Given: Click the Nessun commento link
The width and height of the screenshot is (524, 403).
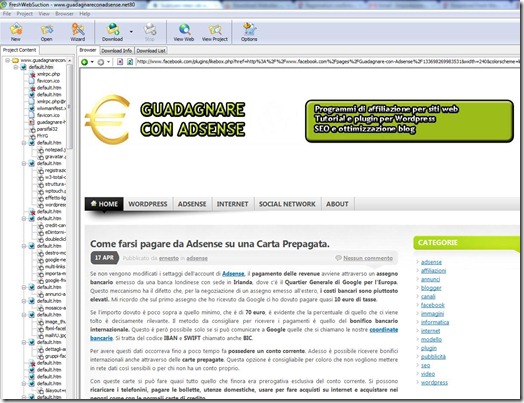Looking at the screenshot, I should click(x=368, y=258).
